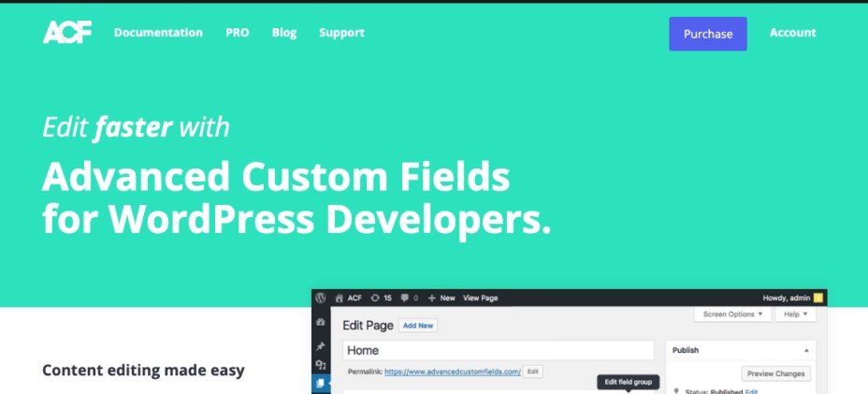
Task: Open the PRO nav link
Action: [237, 33]
